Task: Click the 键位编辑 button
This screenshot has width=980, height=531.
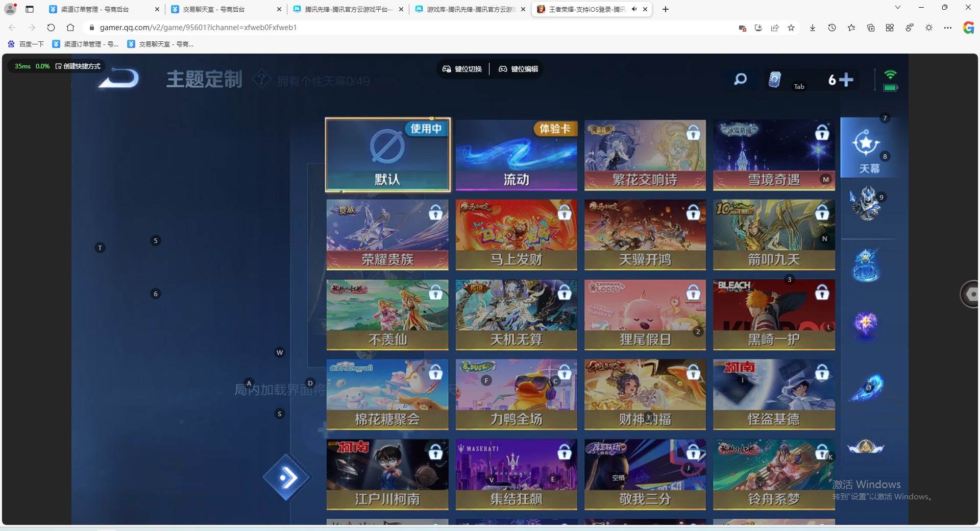Action: pyautogui.click(x=519, y=69)
